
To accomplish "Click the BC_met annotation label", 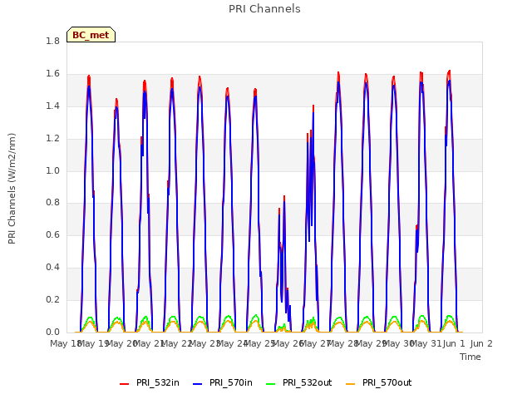I will [x=91, y=35].
